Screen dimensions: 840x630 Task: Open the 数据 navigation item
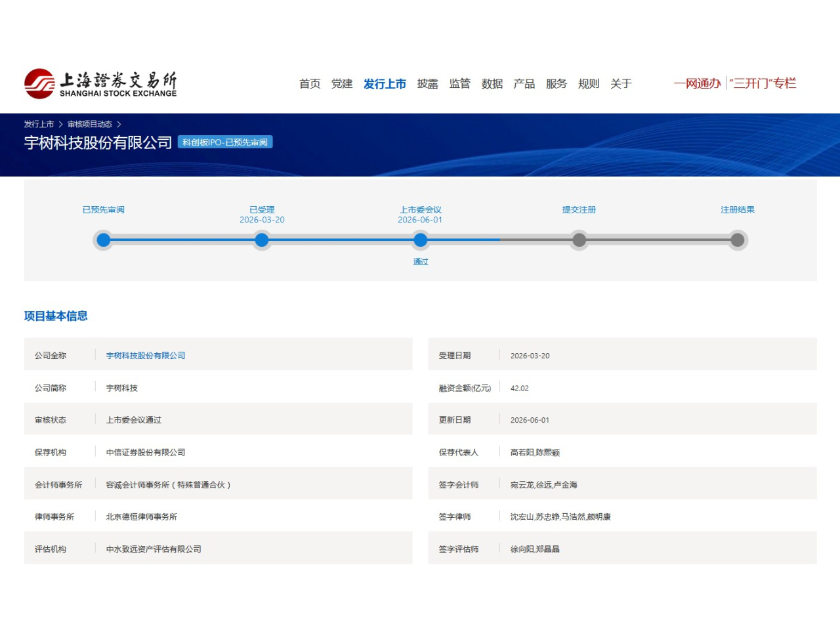(492, 84)
